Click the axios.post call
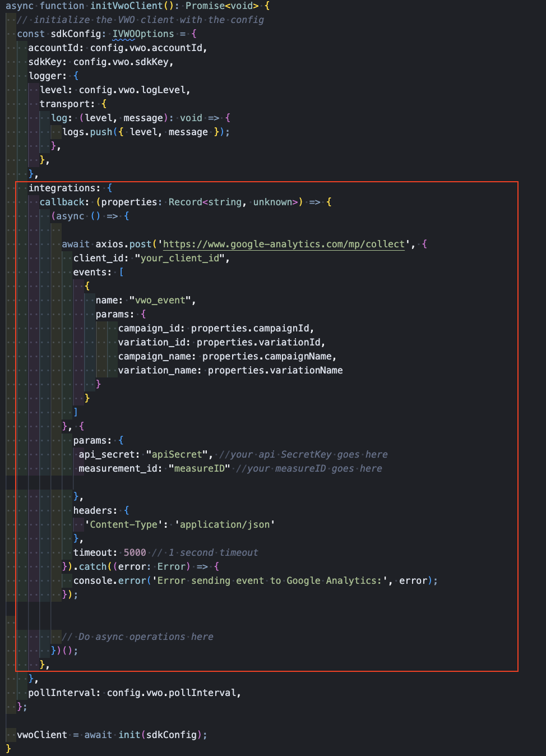Viewport: 546px width, 756px height. click(x=123, y=244)
